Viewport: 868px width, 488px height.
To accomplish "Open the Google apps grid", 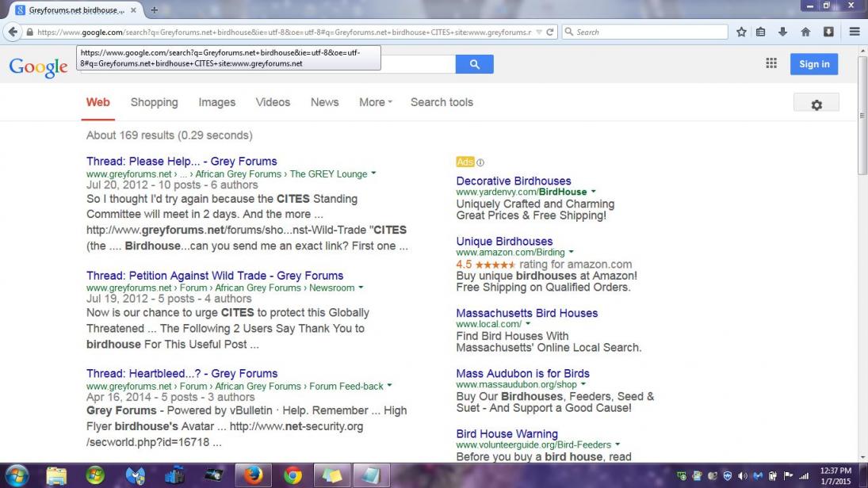I will tap(770, 63).
